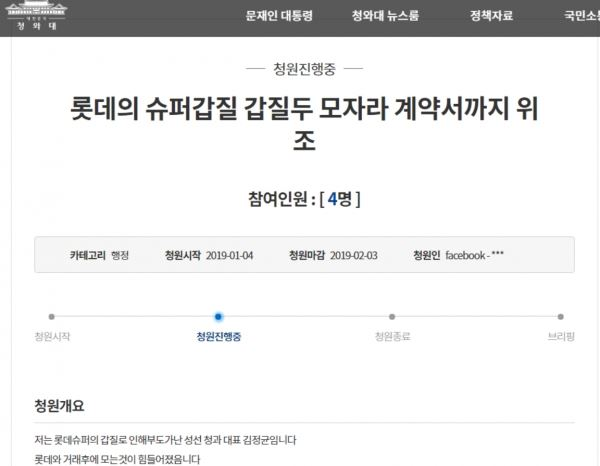
Task: Click the 청원진행중 status header text
Action: (305, 69)
